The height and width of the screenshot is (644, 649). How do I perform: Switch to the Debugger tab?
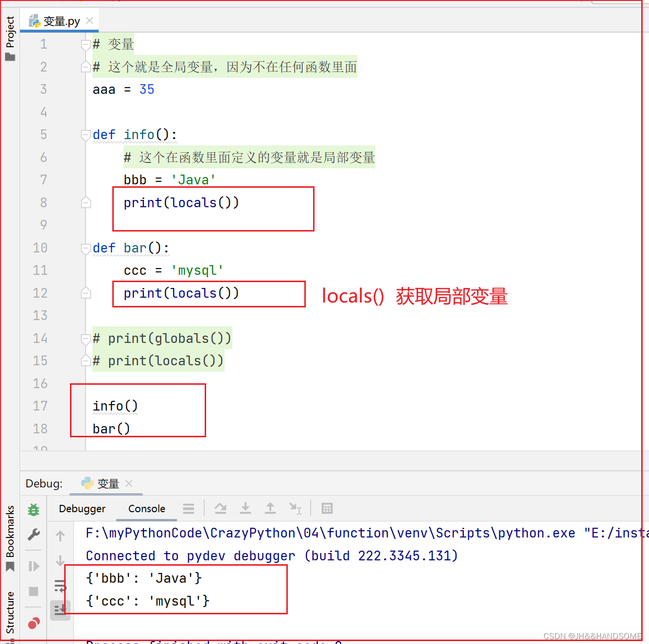click(82, 509)
